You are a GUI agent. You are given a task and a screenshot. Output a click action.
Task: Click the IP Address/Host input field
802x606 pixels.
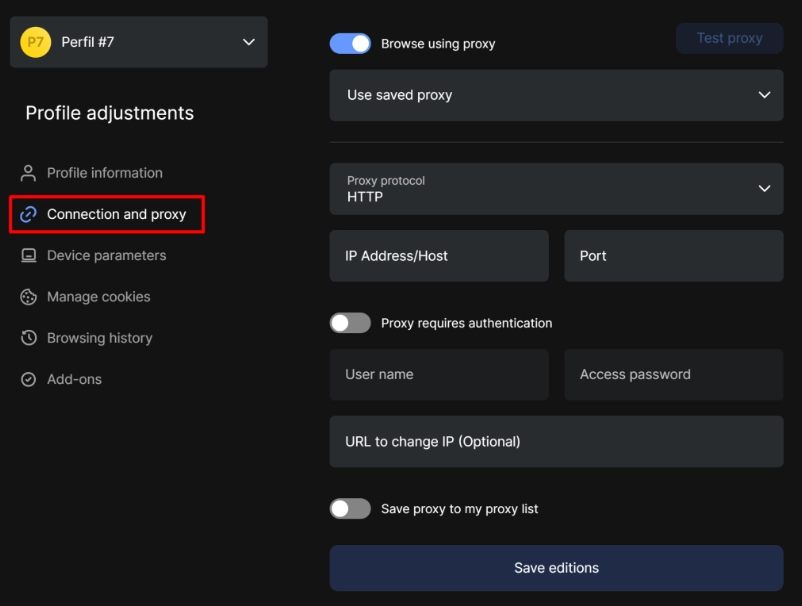pos(438,255)
